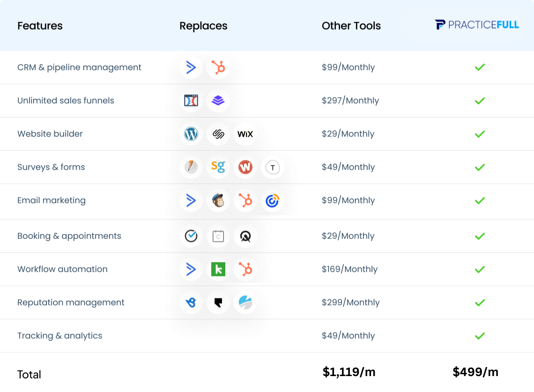Click the ActiveCampaign logo in Email marketing row

[191, 200]
